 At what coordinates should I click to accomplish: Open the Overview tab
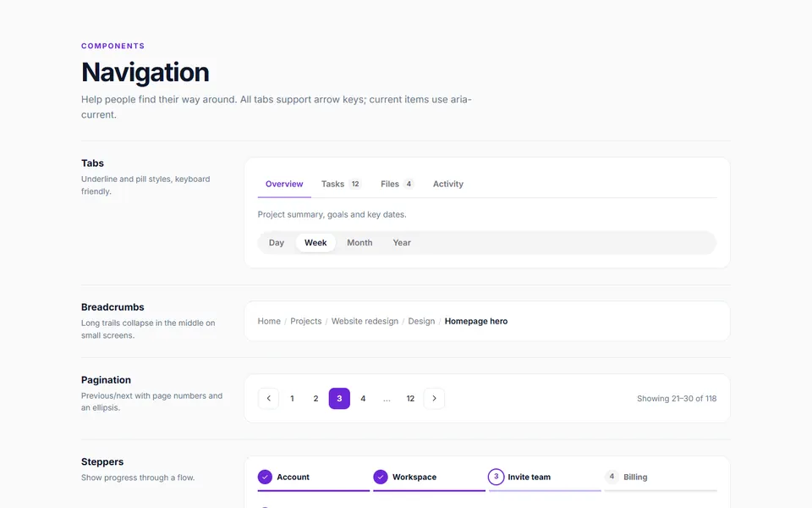284,184
